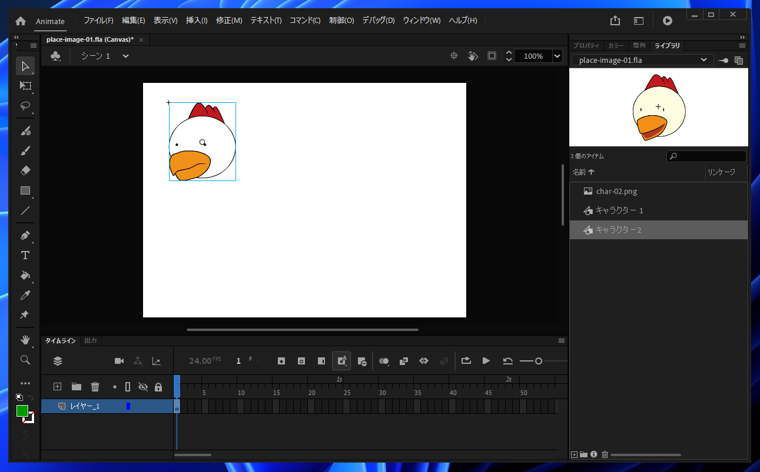Toggle visibility eye for all layers
The image size is (760, 472).
tap(143, 387)
